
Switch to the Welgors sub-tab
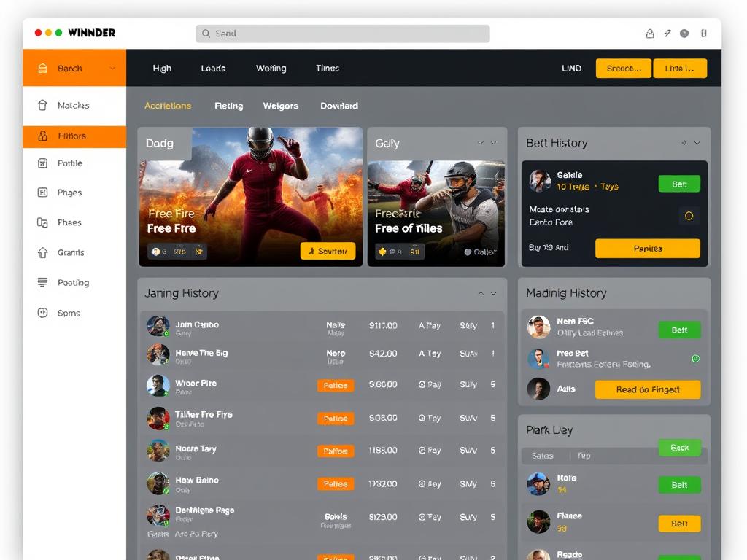tap(281, 106)
